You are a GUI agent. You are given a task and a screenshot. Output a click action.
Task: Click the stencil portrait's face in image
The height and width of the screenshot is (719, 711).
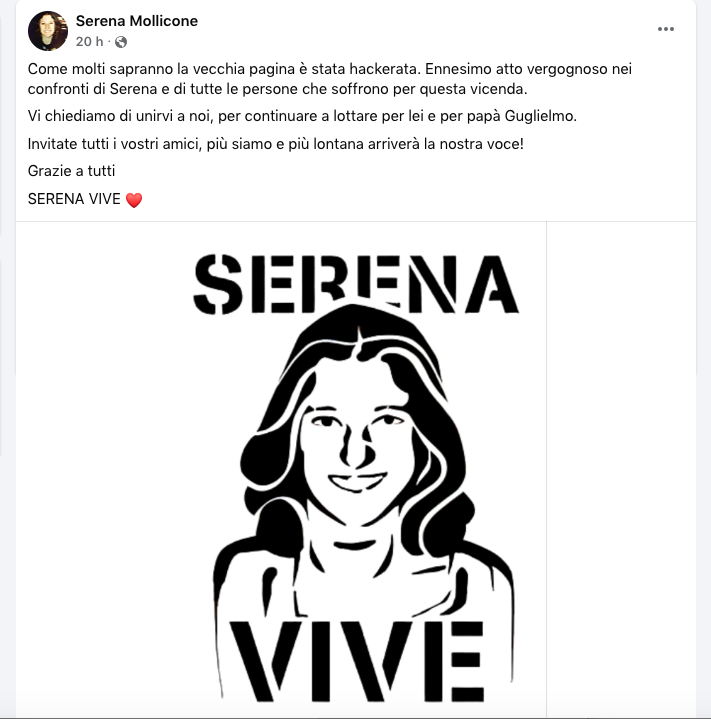(x=355, y=449)
